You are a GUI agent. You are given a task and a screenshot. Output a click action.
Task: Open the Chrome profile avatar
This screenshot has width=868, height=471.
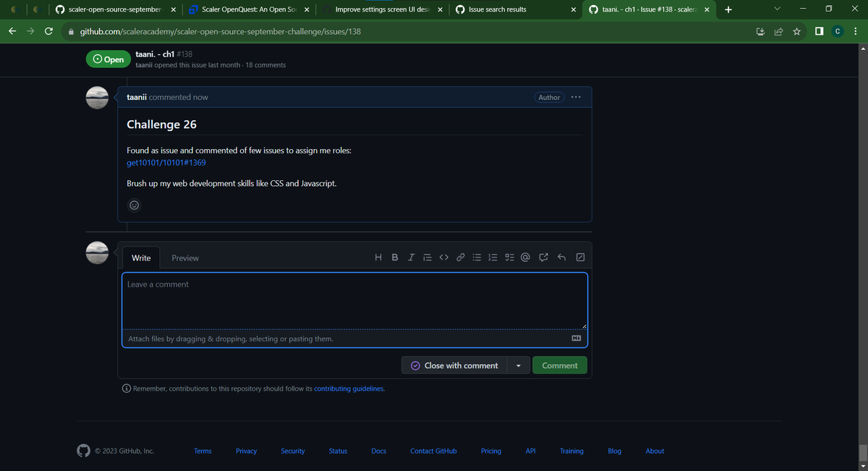(x=837, y=32)
